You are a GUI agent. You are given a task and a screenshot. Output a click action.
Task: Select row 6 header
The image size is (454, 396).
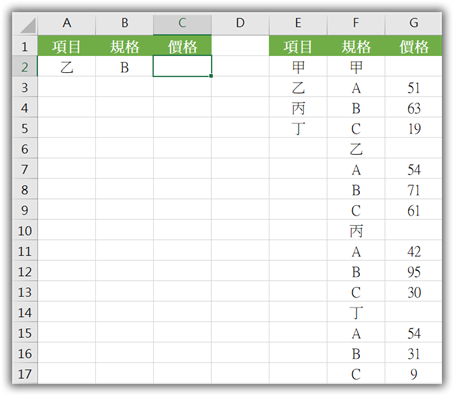pyautogui.click(x=25, y=148)
